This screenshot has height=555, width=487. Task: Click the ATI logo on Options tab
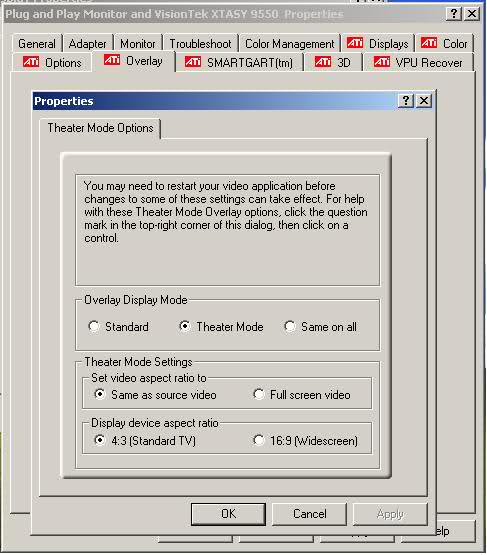31,62
